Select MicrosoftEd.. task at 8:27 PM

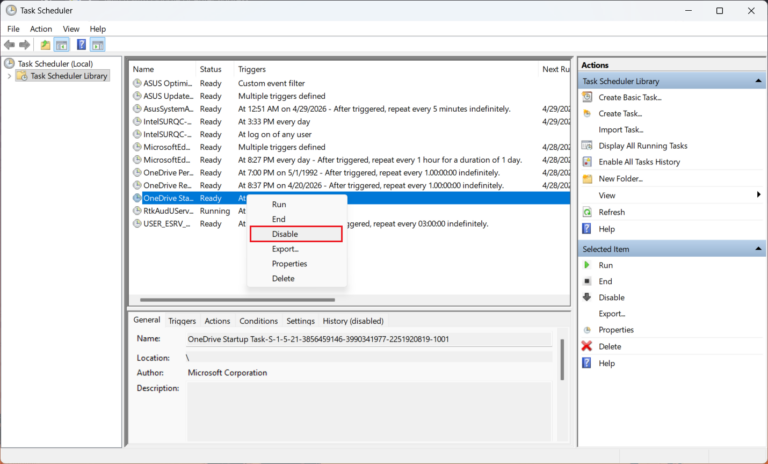[x=350, y=160]
